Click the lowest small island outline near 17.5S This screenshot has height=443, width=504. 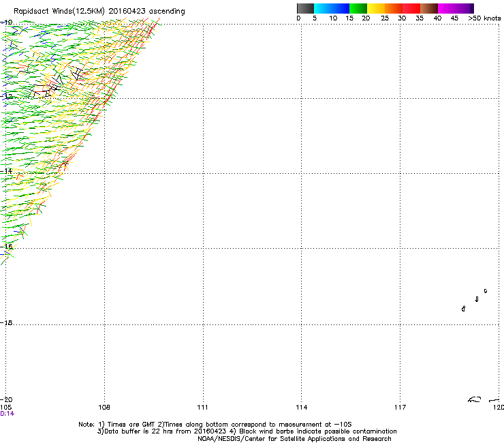click(463, 309)
